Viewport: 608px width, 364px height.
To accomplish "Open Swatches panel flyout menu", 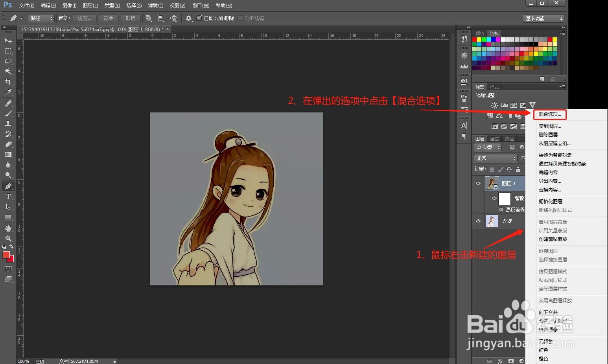I will pos(563,33).
